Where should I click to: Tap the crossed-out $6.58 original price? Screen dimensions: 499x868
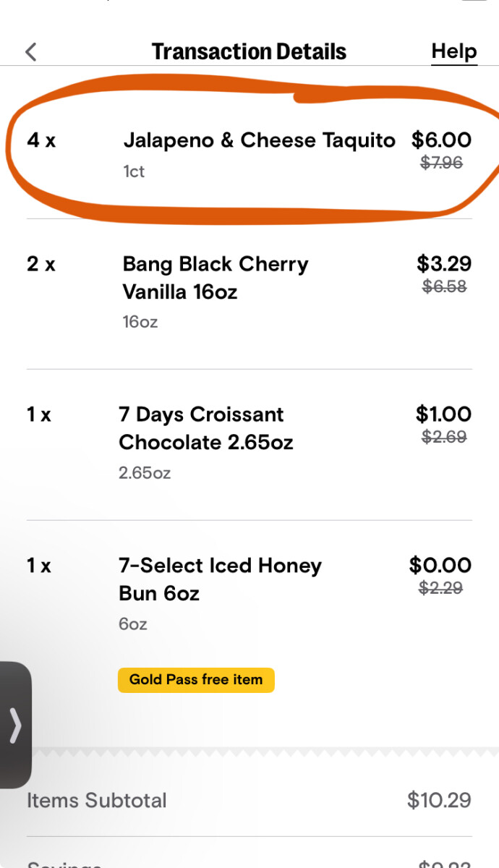click(445, 286)
